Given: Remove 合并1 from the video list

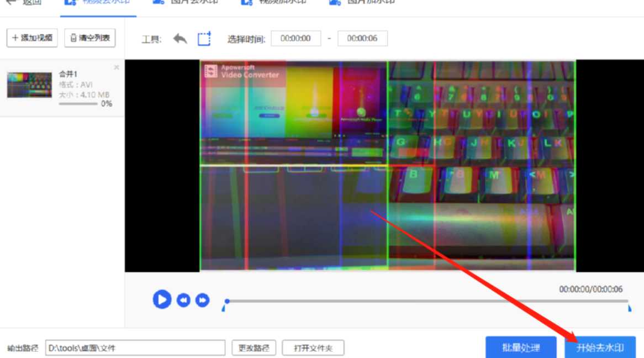Looking at the screenshot, I should pyautogui.click(x=117, y=67).
